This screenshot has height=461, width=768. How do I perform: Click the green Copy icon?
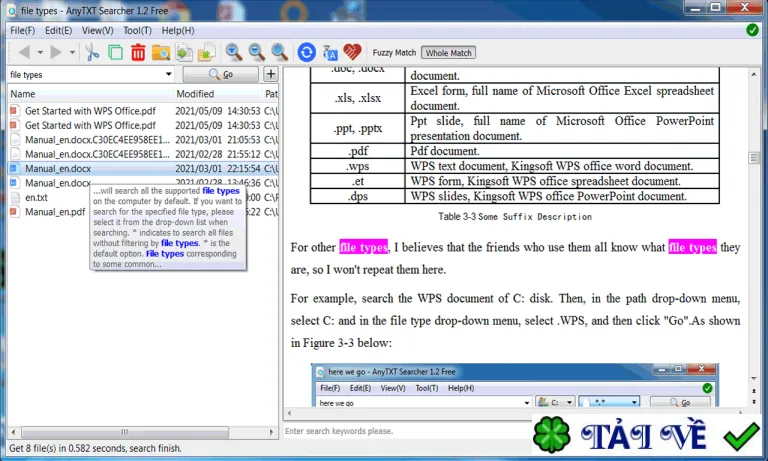(115, 52)
